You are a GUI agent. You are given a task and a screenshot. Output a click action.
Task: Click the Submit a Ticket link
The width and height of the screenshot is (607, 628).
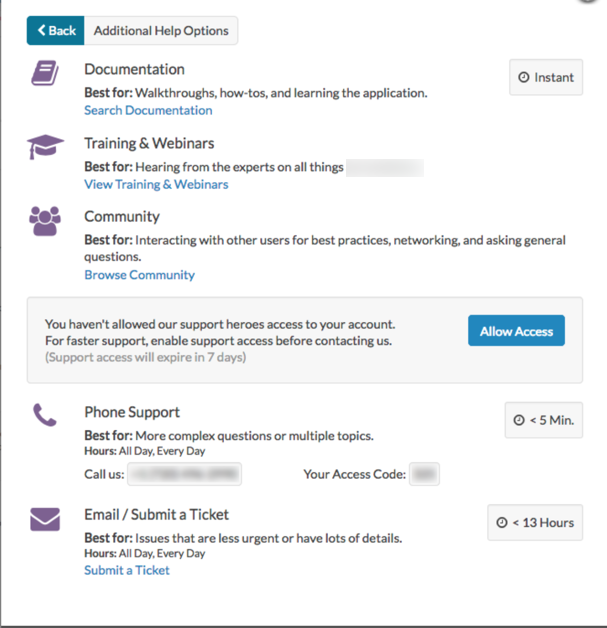click(x=127, y=570)
